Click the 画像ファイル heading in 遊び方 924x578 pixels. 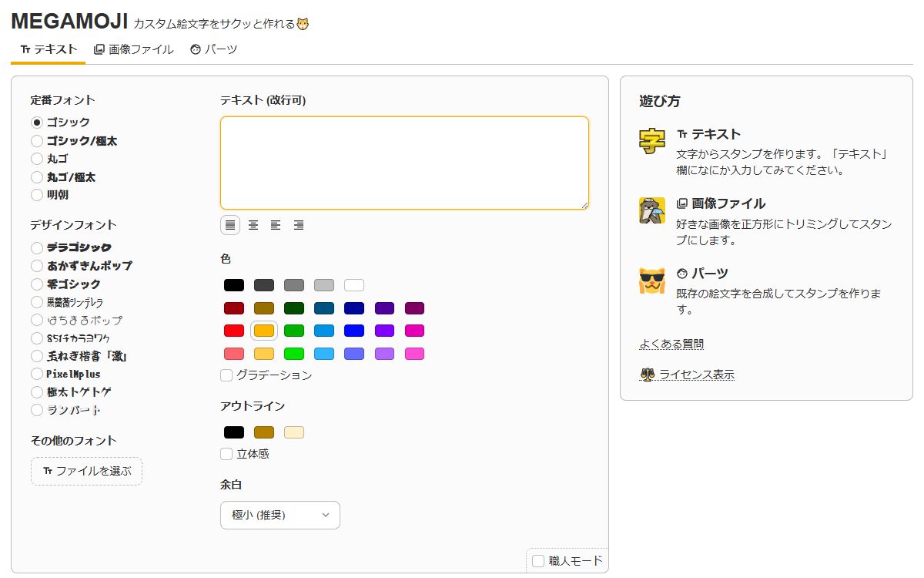tap(721, 203)
